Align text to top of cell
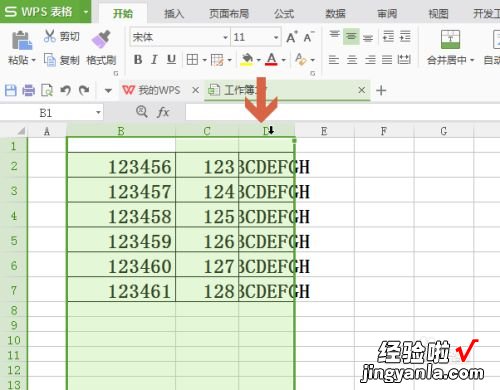Viewport: 500px width, 390px height. pyautogui.click(x=334, y=36)
